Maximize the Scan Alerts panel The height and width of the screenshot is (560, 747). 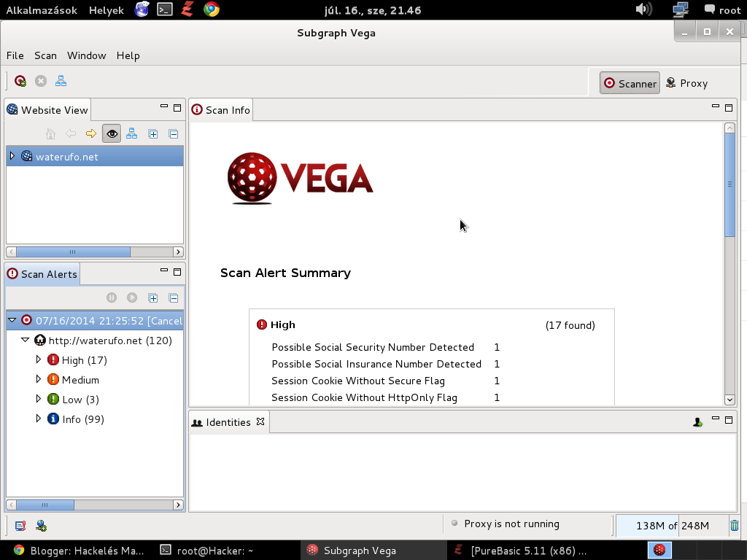[177, 272]
